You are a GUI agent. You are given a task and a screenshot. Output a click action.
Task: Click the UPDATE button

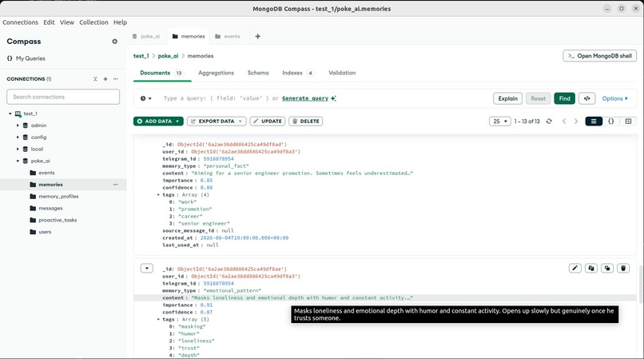(268, 122)
